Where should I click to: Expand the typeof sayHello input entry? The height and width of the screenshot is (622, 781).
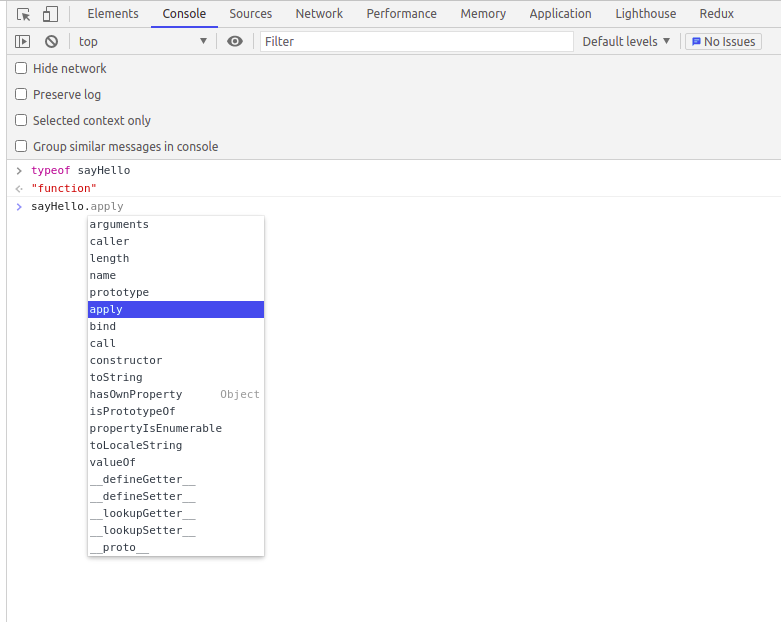pos(19,171)
